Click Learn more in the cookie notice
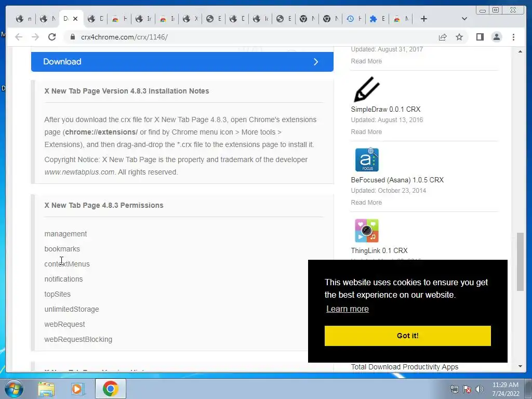Image resolution: width=532 pixels, height=399 pixels. tap(348, 309)
